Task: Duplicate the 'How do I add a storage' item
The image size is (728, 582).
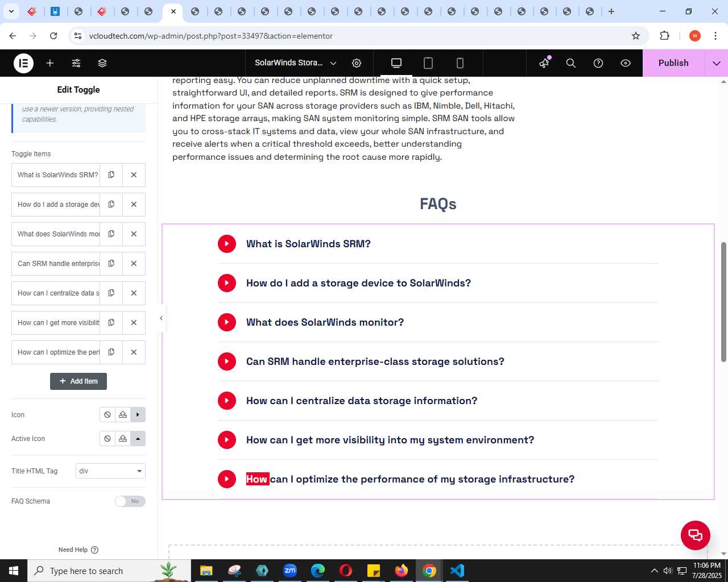Action: 111,205
